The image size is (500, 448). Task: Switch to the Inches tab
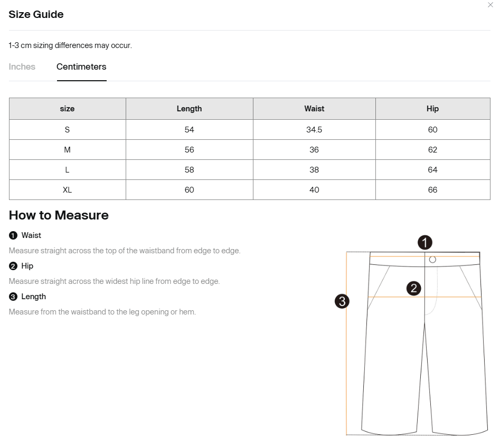(22, 66)
